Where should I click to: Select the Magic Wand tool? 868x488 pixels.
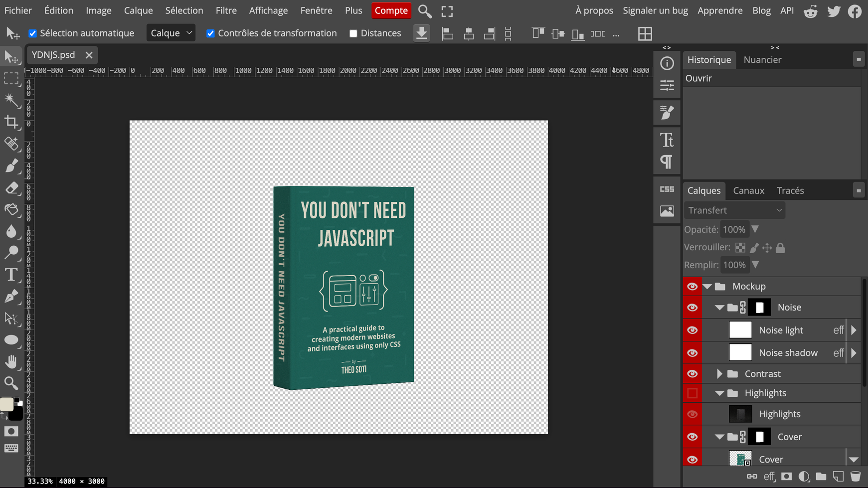[11, 100]
